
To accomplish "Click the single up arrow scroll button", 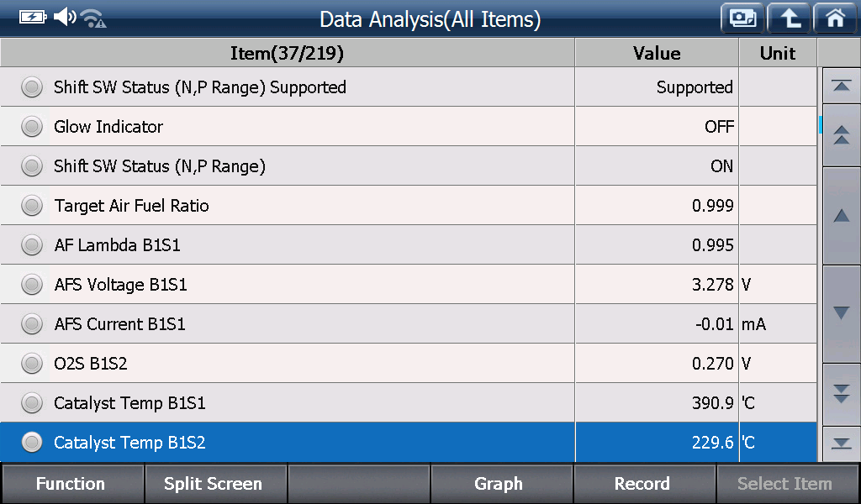I will (x=841, y=216).
